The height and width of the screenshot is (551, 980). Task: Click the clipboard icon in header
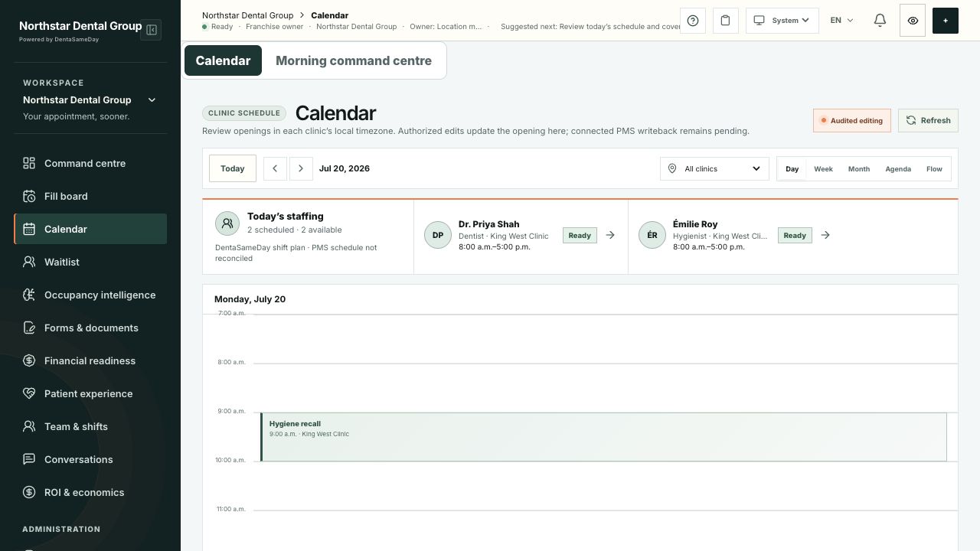726,21
